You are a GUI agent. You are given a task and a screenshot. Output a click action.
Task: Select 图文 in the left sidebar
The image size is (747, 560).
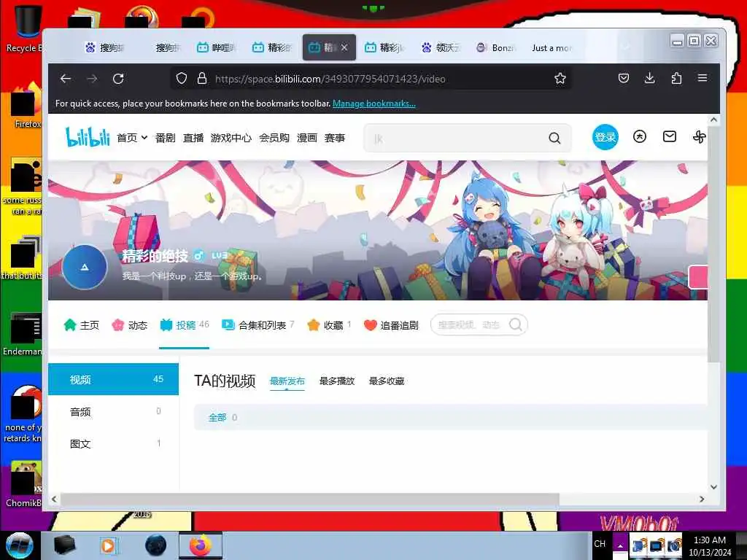click(x=113, y=443)
